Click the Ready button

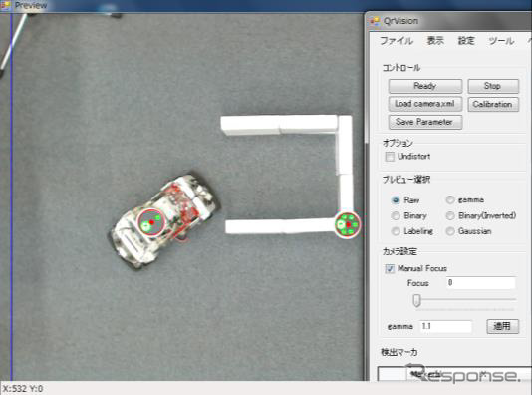[x=425, y=86]
